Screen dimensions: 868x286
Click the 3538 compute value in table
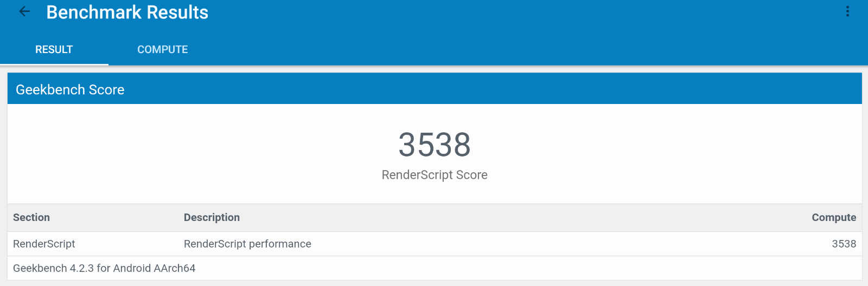844,244
